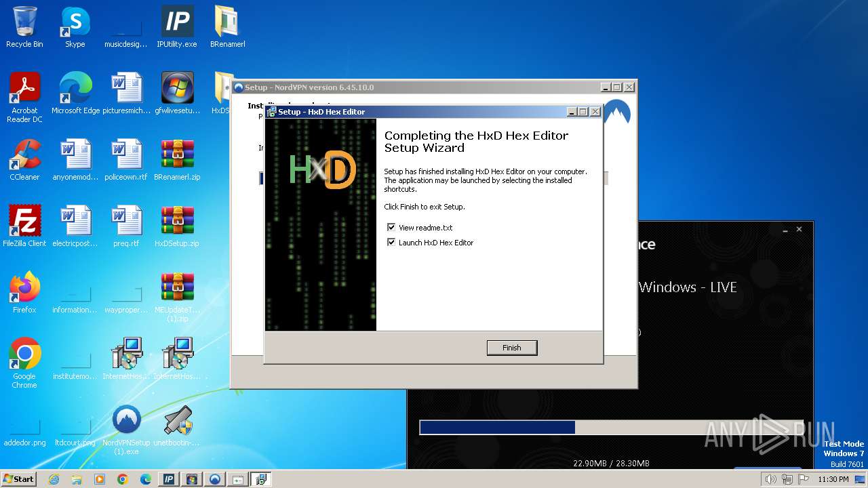Switch to the HxD setup taskbar button
Image resolution: width=868 pixels, height=488 pixels.
tap(261, 479)
